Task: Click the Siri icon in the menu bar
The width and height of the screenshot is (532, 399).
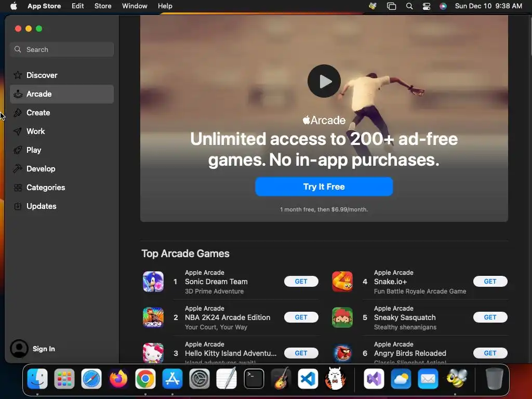Action: 443,6
